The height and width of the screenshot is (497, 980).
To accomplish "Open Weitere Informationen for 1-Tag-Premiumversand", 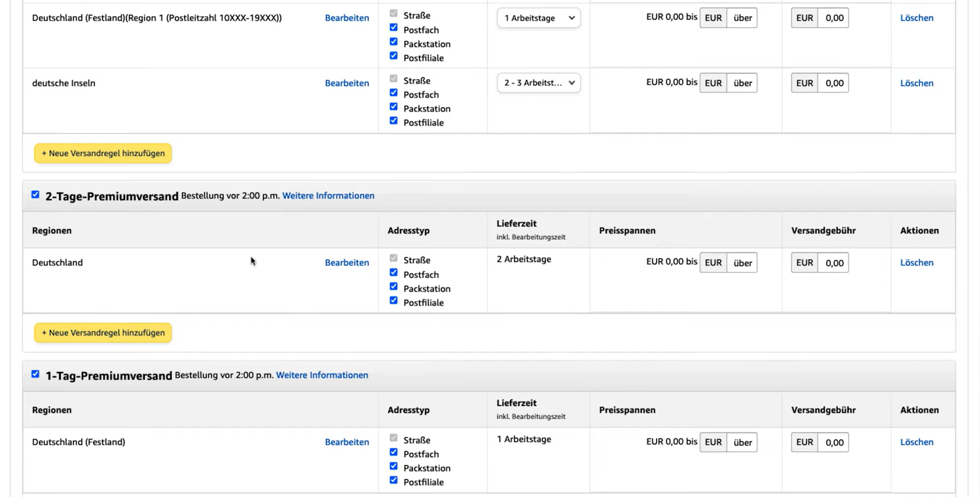I will pos(322,375).
